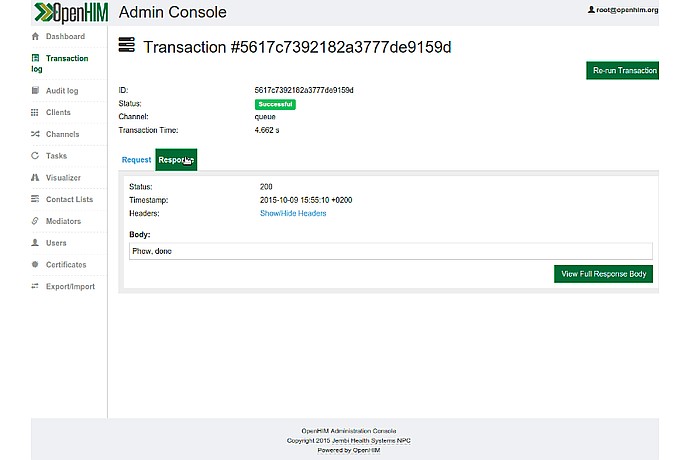Click the user icon beside root@openhim.org

tap(591, 9)
